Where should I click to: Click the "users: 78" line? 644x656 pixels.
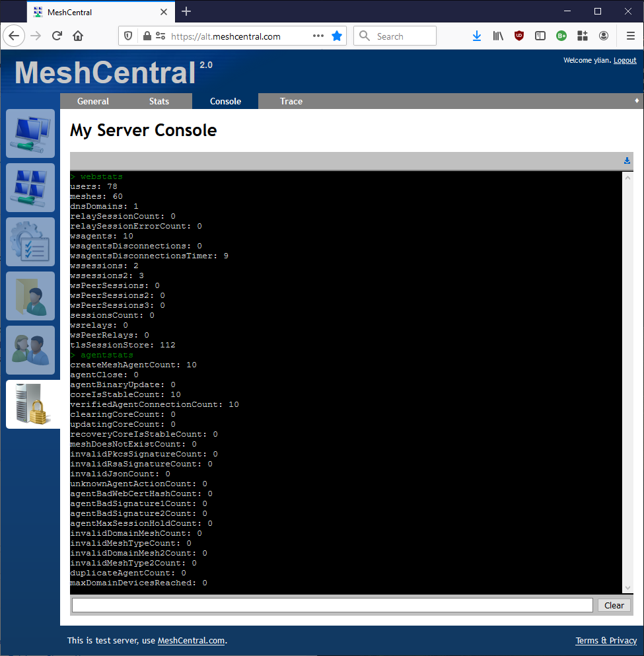(x=94, y=186)
